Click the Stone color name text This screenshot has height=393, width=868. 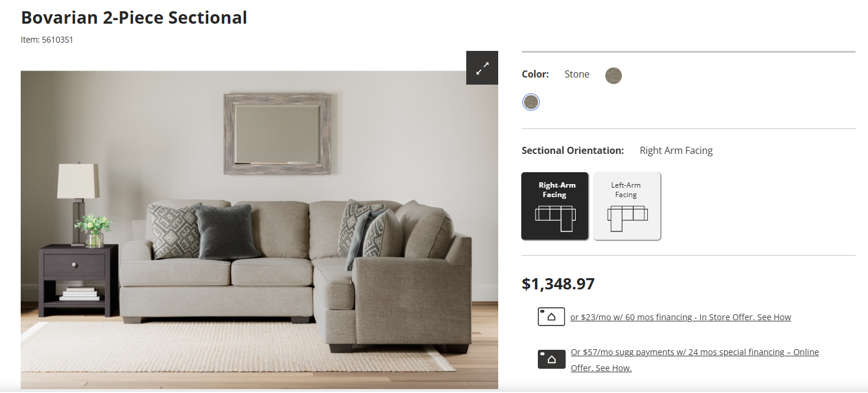coord(577,74)
